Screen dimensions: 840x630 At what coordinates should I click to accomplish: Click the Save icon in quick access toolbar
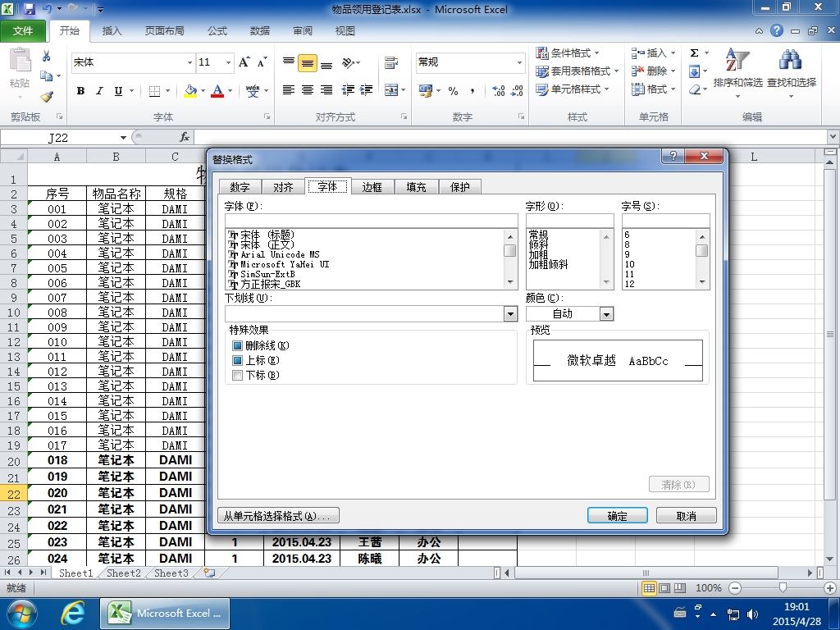tap(29, 9)
